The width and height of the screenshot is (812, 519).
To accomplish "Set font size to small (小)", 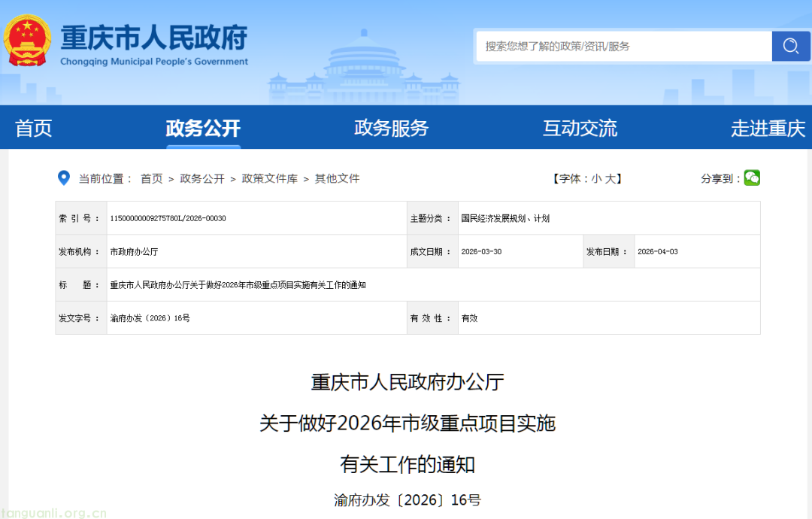I will tap(595, 179).
